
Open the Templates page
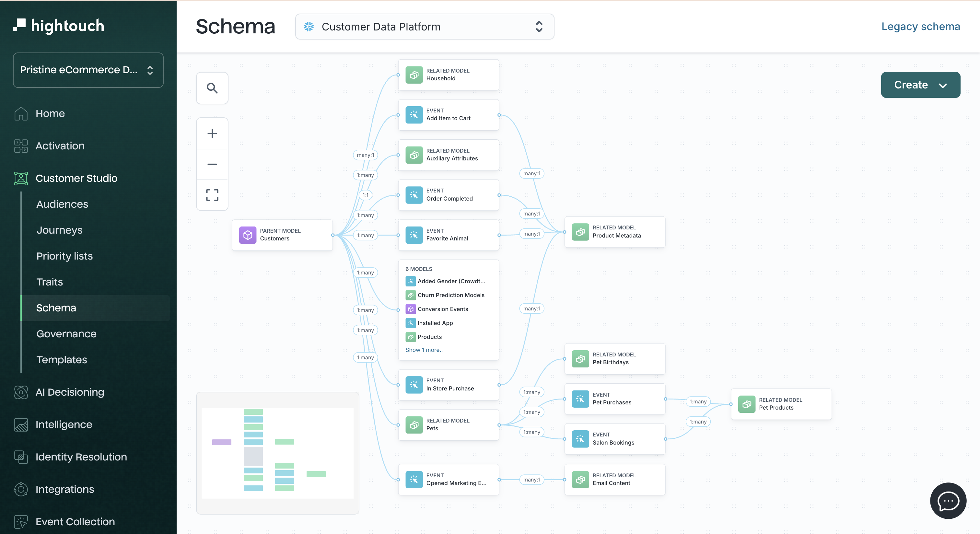click(x=62, y=360)
